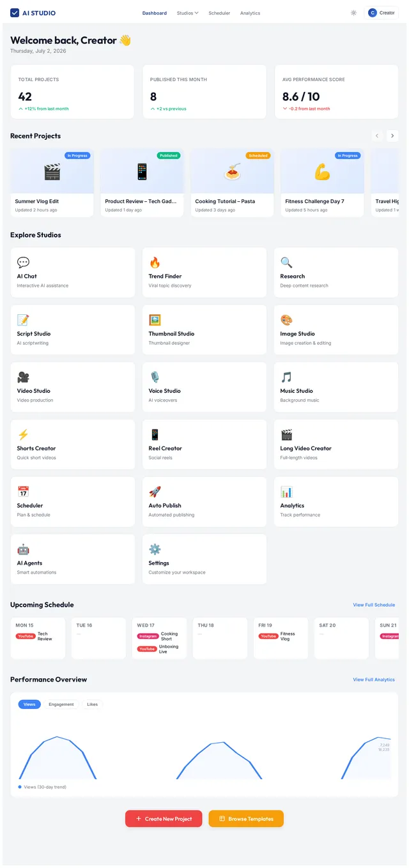Image resolution: width=409 pixels, height=868 pixels.
Task: Click YouTube badge for Fitness Vlog
Action: pos(268,636)
